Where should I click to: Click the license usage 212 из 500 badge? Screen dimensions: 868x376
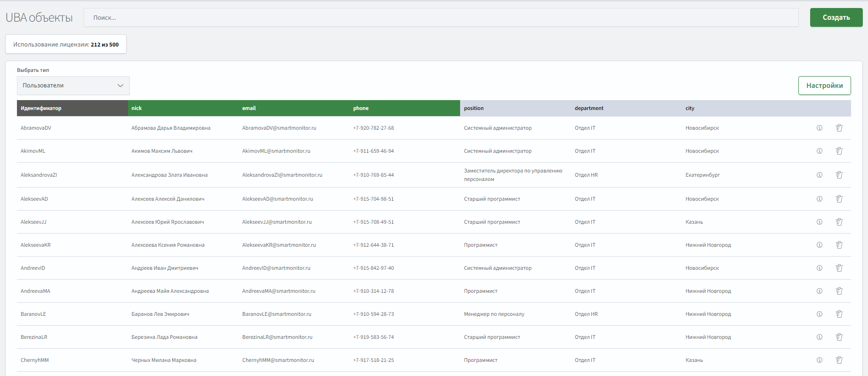coord(66,44)
